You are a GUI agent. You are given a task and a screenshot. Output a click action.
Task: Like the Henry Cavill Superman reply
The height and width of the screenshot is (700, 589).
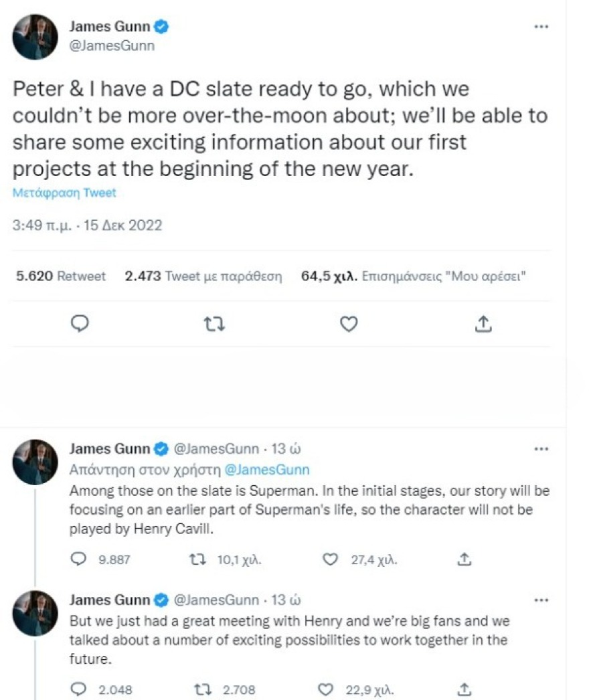329,559
